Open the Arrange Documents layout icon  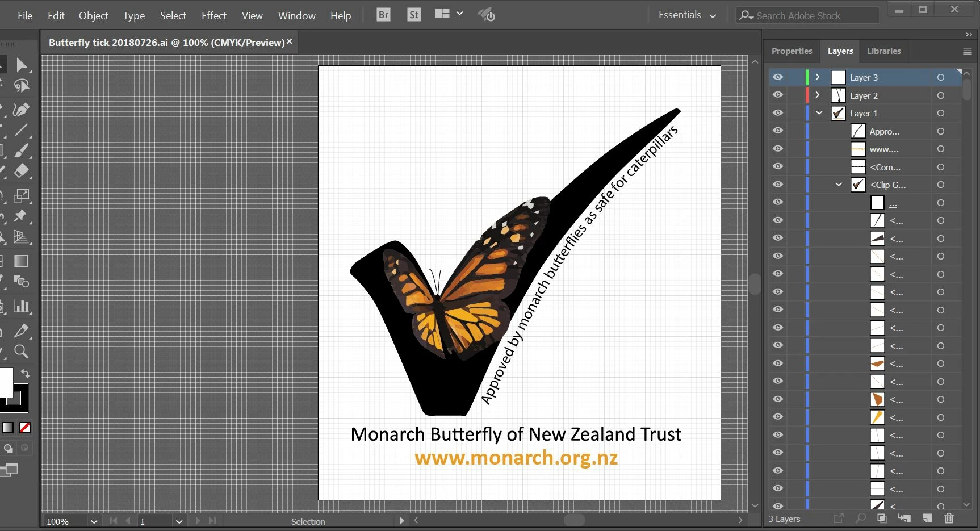pos(442,14)
